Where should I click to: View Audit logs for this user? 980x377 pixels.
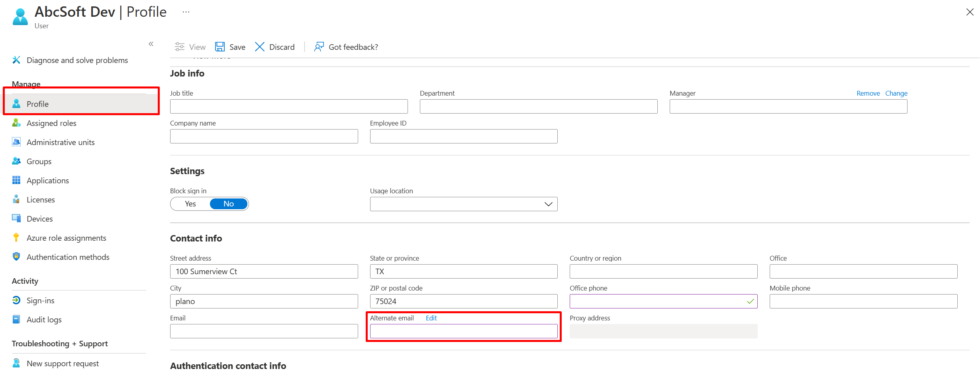click(x=44, y=319)
